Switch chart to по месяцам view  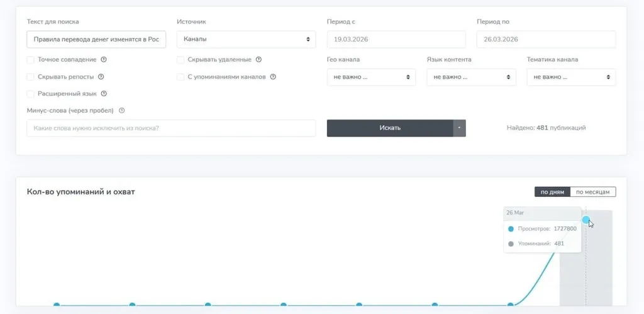click(x=593, y=192)
